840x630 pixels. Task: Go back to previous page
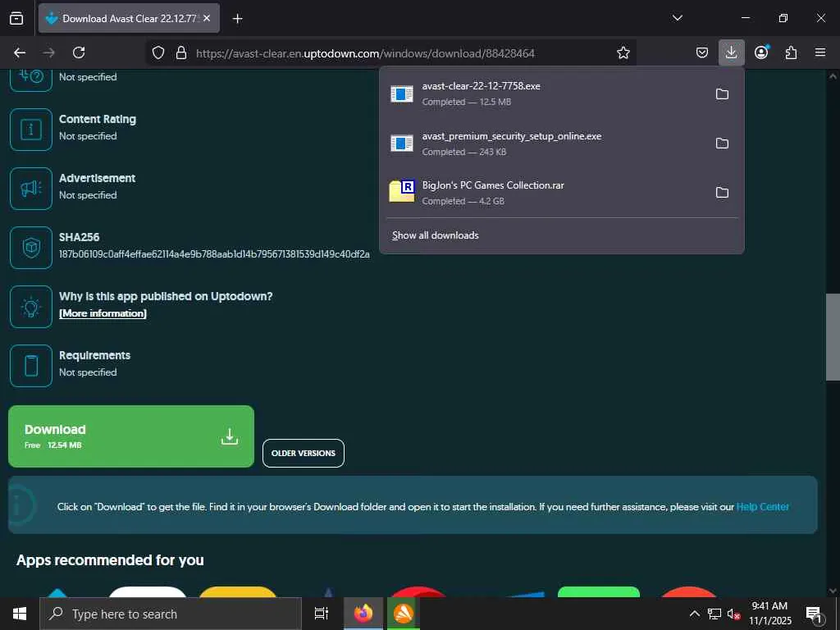click(20, 52)
